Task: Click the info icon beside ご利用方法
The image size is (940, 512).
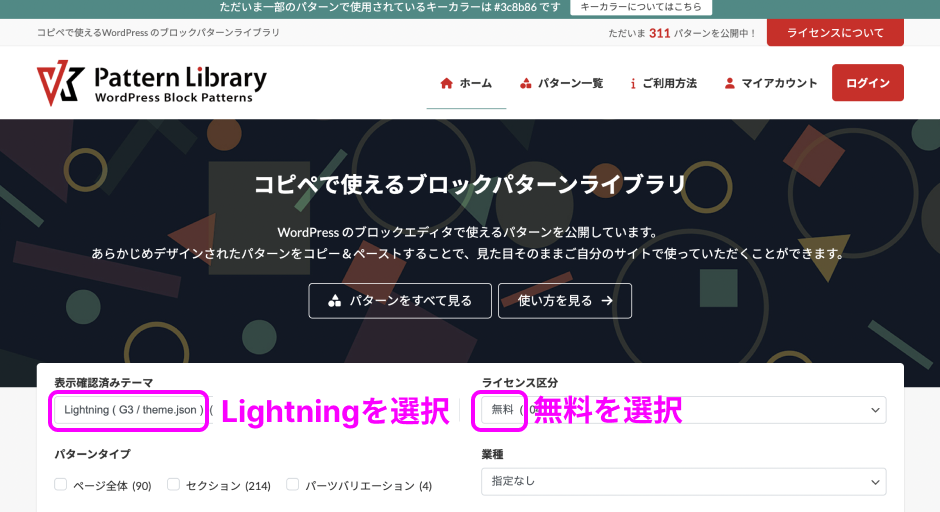Action: 633,83
